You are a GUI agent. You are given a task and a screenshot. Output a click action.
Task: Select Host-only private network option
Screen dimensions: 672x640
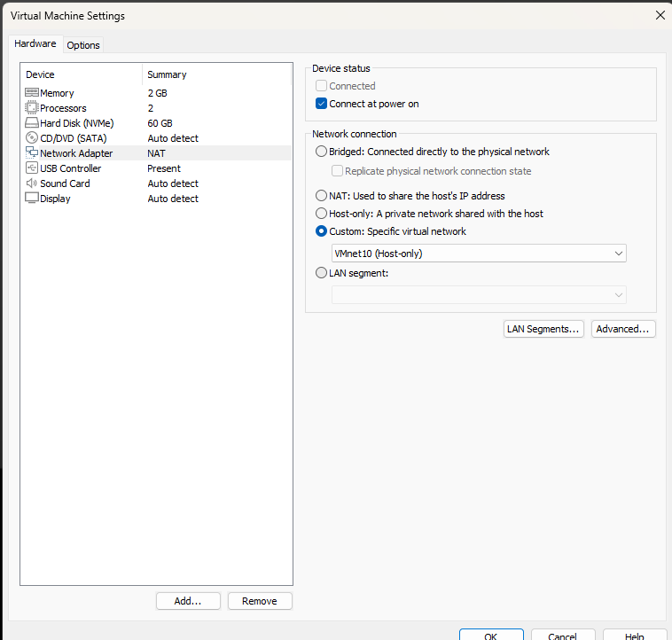click(322, 214)
